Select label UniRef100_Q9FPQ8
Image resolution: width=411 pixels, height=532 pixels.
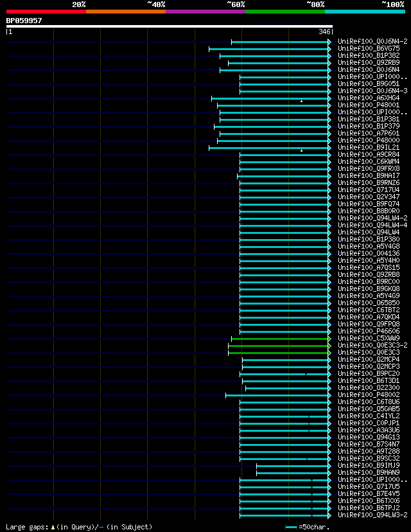(x=369, y=324)
